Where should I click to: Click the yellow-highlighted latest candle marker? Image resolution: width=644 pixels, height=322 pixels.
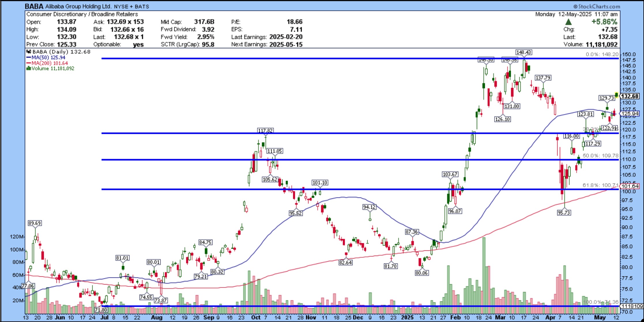pyautogui.click(x=616, y=95)
